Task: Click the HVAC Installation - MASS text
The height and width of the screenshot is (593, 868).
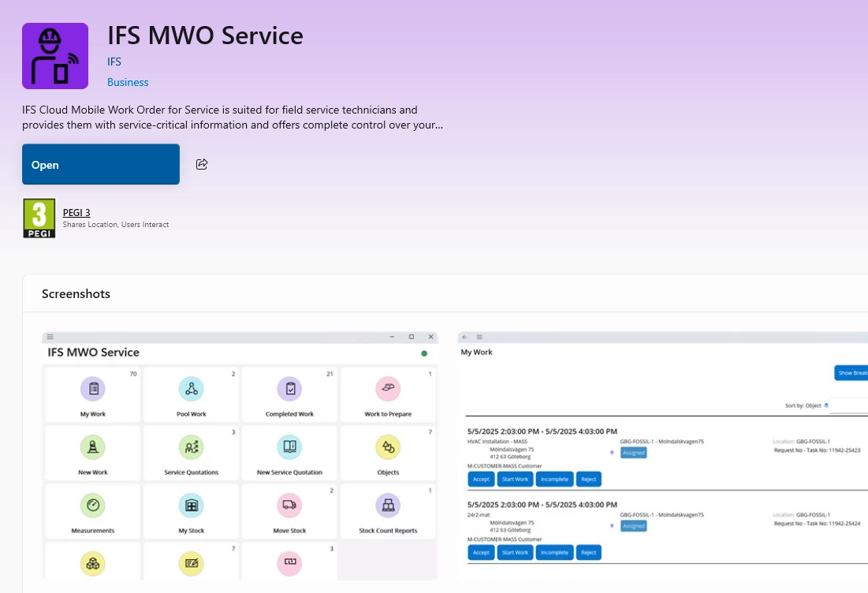Action: pos(497,442)
